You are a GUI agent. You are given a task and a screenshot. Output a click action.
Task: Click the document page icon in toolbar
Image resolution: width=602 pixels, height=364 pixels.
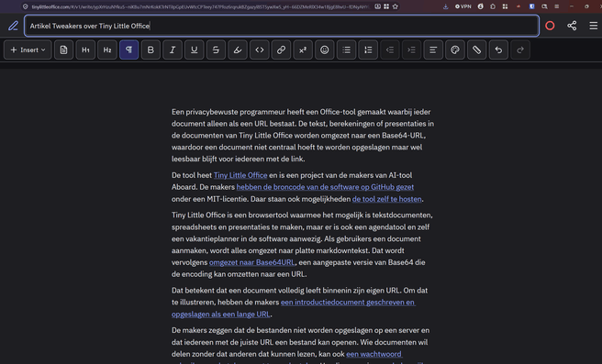[63, 50]
